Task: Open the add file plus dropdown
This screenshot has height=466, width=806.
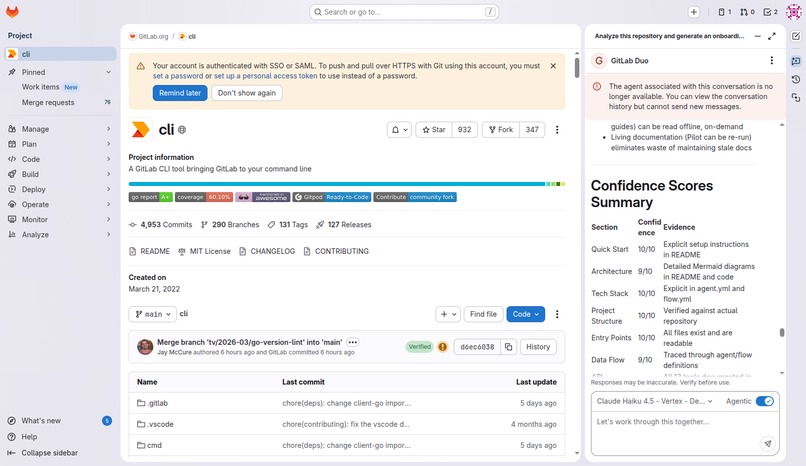Action: (448, 314)
